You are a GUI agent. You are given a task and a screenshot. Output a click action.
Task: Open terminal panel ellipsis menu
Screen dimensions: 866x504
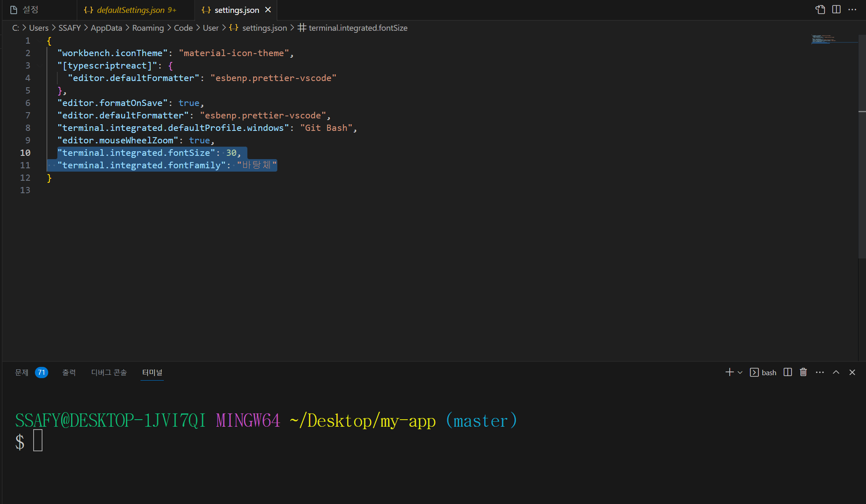(x=820, y=372)
